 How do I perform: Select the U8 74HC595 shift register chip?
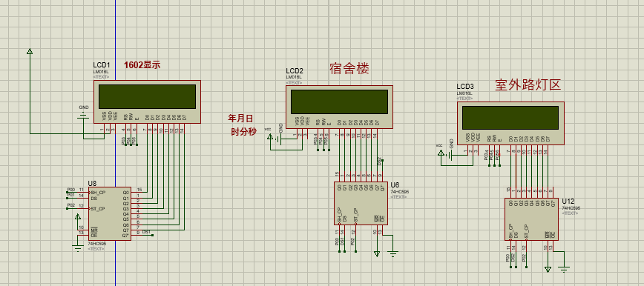coord(110,214)
